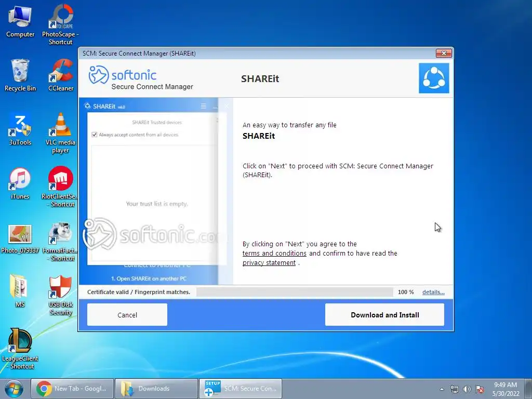Open VLC media player shortcut
This screenshot has height=399, width=532.
[x=60, y=132]
